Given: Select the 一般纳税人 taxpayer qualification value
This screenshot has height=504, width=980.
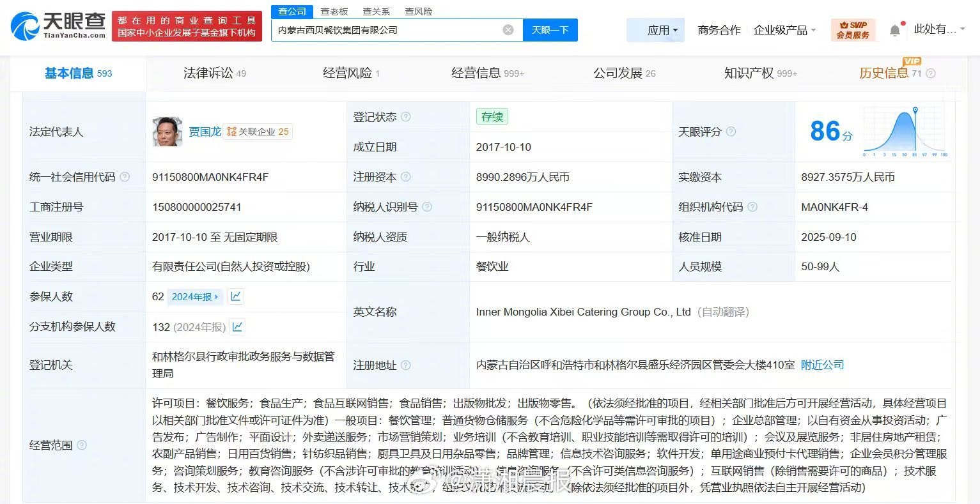Looking at the screenshot, I should click(503, 237).
